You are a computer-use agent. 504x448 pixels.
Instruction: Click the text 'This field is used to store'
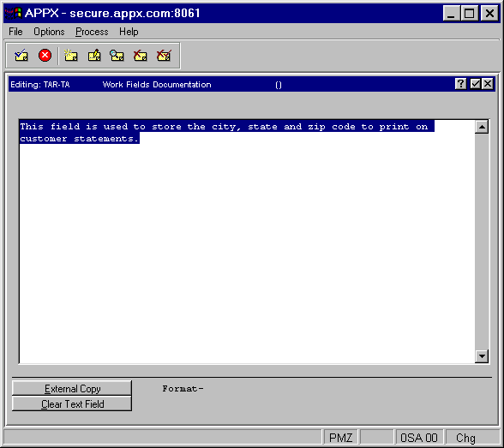tap(100, 127)
